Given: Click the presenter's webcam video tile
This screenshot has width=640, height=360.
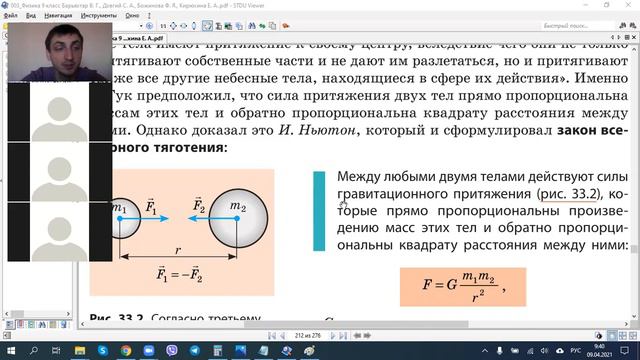Looking at the screenshot, I should click(60, 52).
